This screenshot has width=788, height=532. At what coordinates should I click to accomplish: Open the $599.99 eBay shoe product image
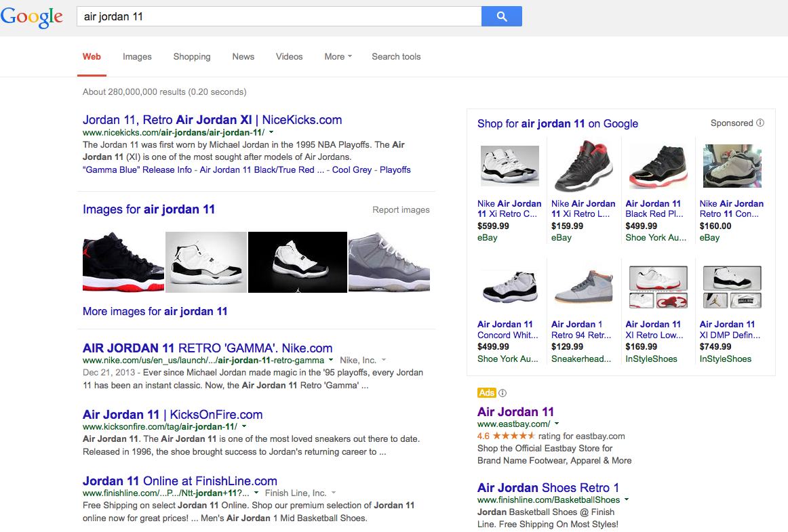509,165
